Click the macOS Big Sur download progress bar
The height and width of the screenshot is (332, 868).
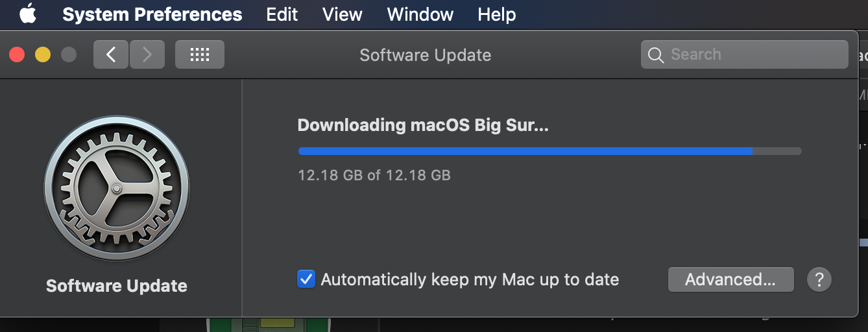pos(550,151)
